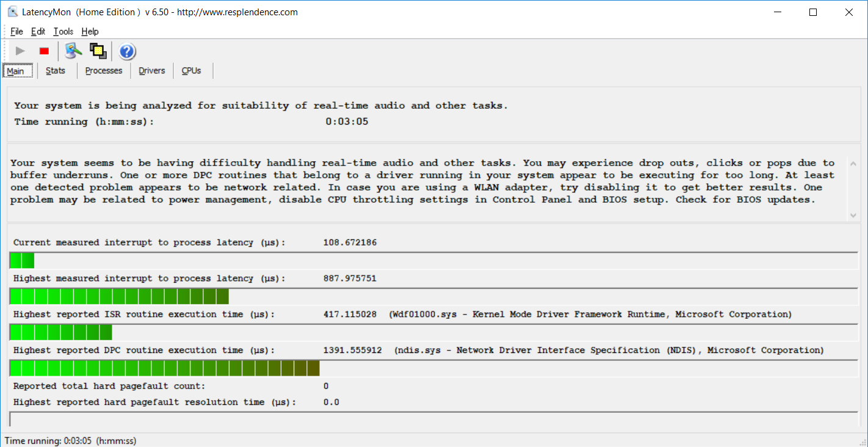Switch to the CPUs tab
The image size is (868, 447).
click(x=192, y=71)
